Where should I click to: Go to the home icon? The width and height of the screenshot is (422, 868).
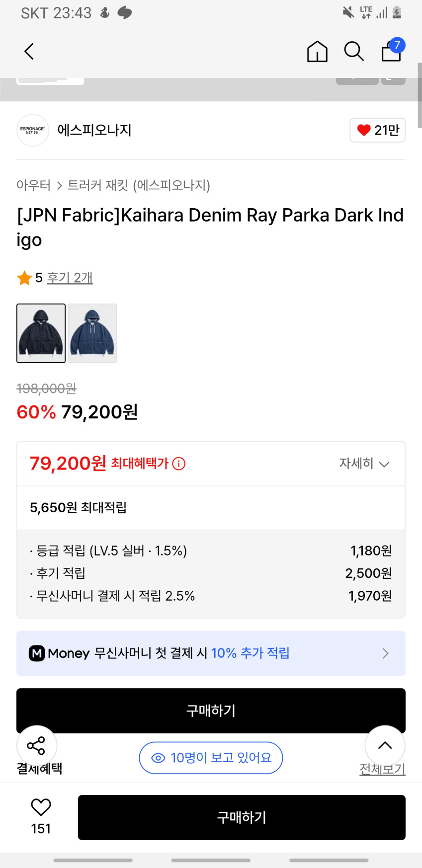pos(317,51)
